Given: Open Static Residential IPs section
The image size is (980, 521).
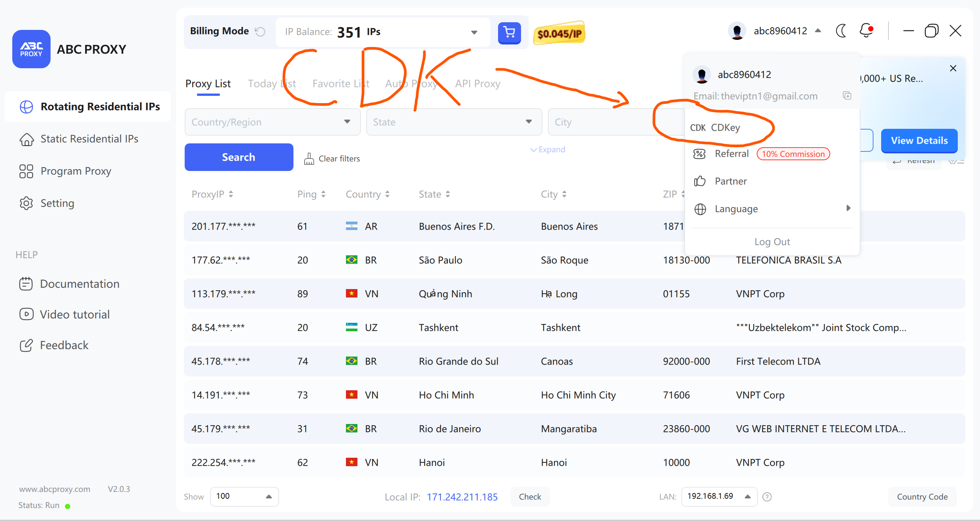Looking at the screenshot, I should coord(89,139).
